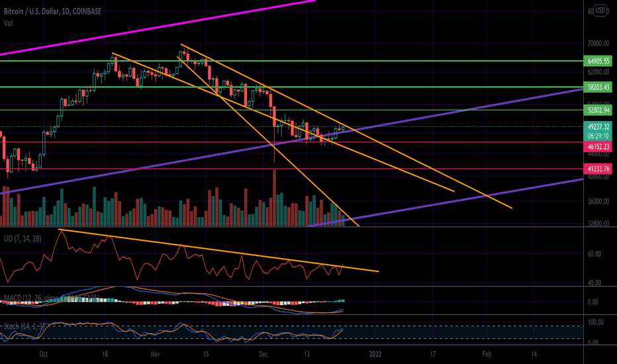The height and width of the screenshot is (364, 617).
Task: Select the magenta trendline at chart top
Action: pos(158,28)
